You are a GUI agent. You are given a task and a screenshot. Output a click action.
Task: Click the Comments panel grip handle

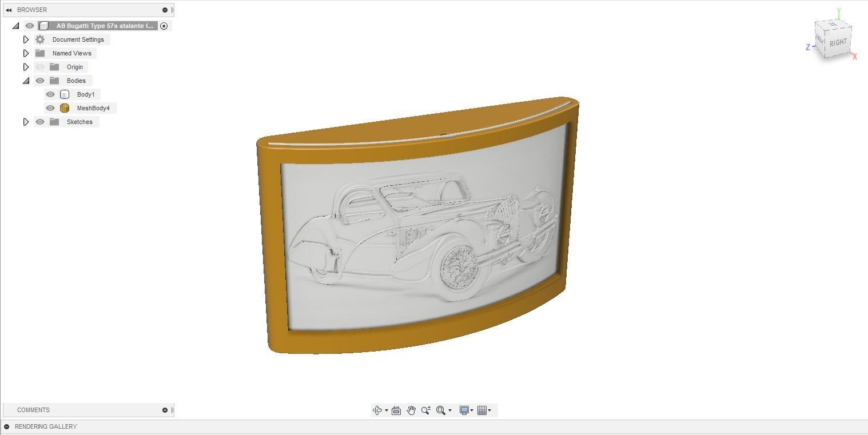(x=172, y=410)
